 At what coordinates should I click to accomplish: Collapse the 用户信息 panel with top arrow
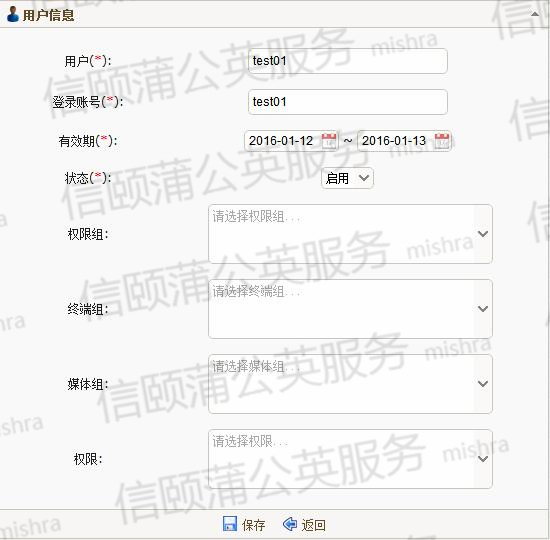(x=535, y=14)
